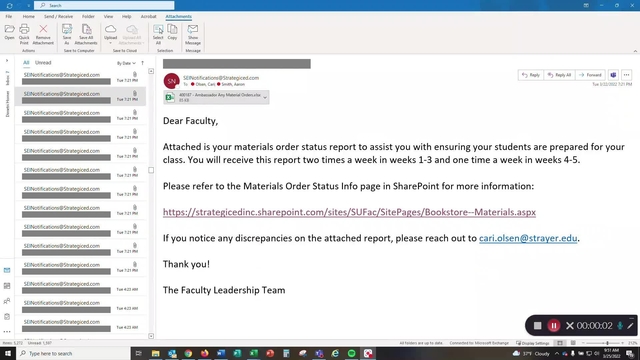Click the Open attachment icon
640x360 pixels.
pos(9,29)
